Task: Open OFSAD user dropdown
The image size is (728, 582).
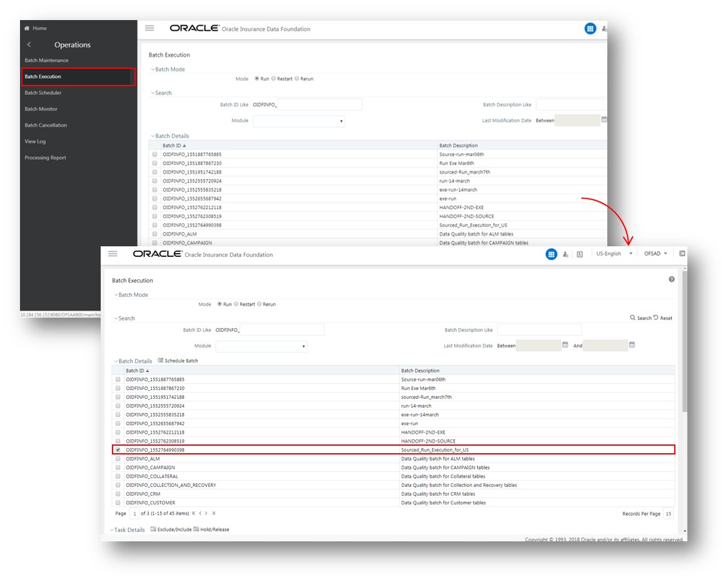Action: [x=655, y=253]
